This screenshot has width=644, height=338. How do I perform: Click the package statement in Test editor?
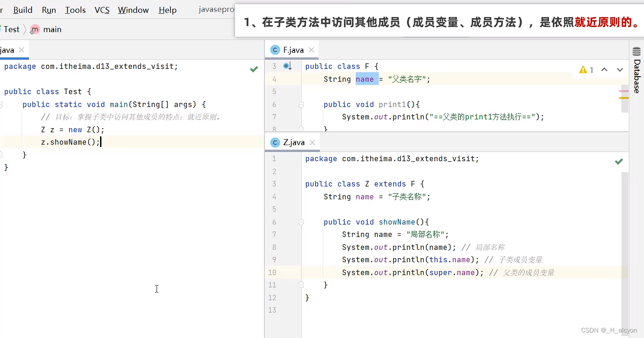click(x=91, y=66)
